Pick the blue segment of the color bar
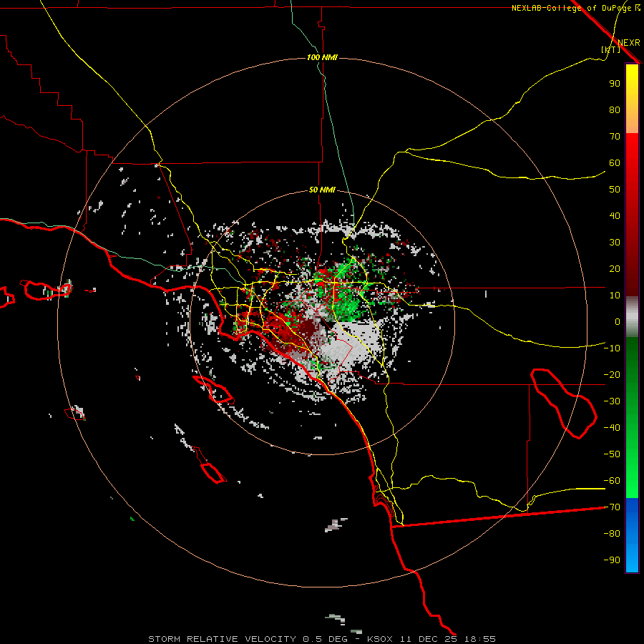 [x=632, y=535]
